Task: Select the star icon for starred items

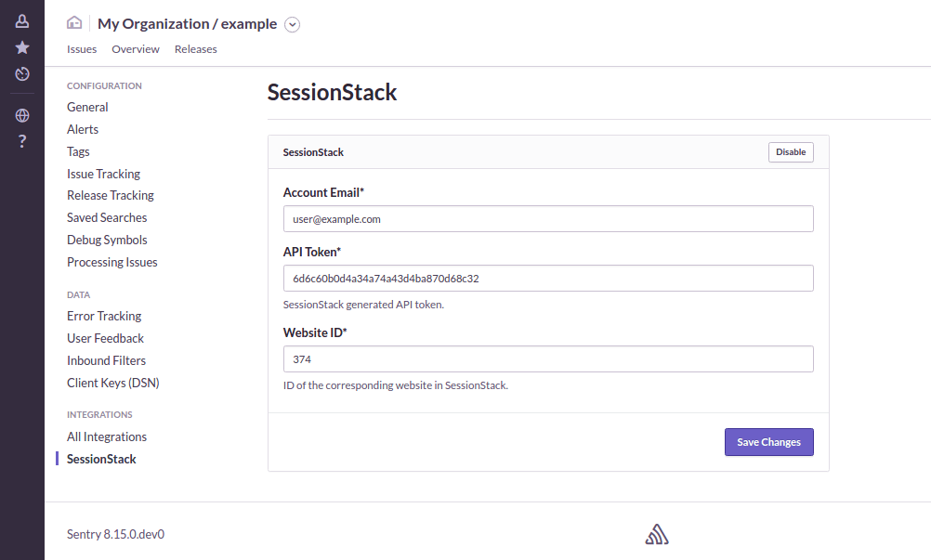Action: tap(21, 46)
